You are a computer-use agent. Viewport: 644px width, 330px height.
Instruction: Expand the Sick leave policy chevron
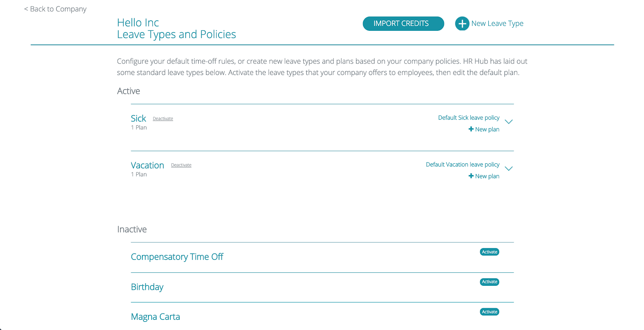509,122
